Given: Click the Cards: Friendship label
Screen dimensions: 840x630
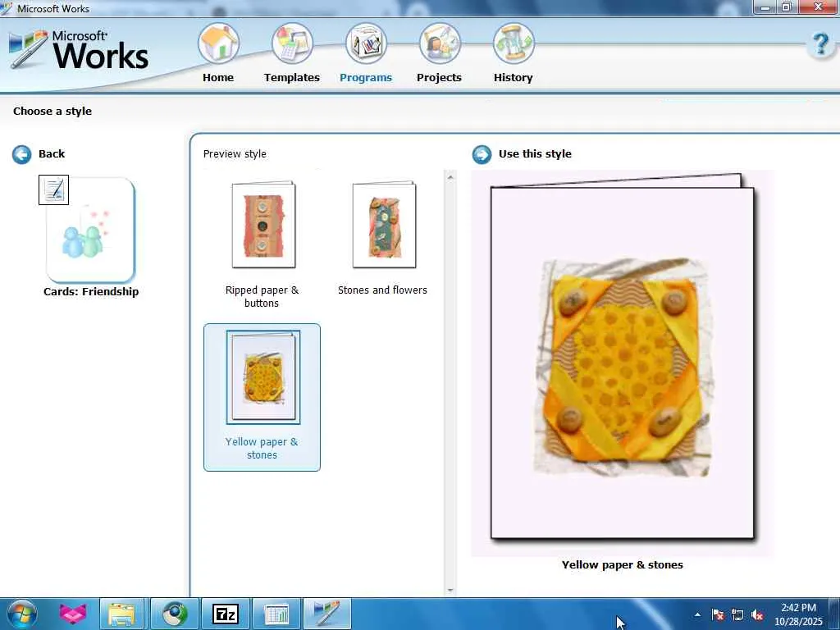Looking at the screenshot, I should [x=91, y=291].
